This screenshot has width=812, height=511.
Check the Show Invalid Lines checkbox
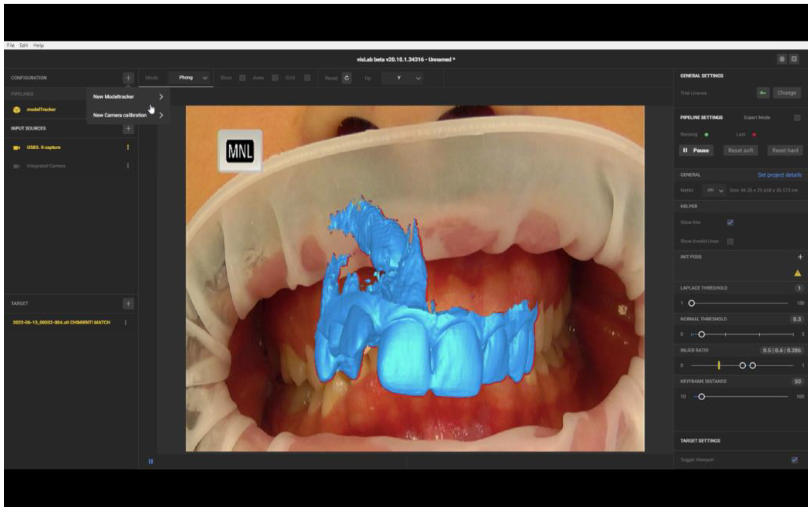(x=730, y=242)
